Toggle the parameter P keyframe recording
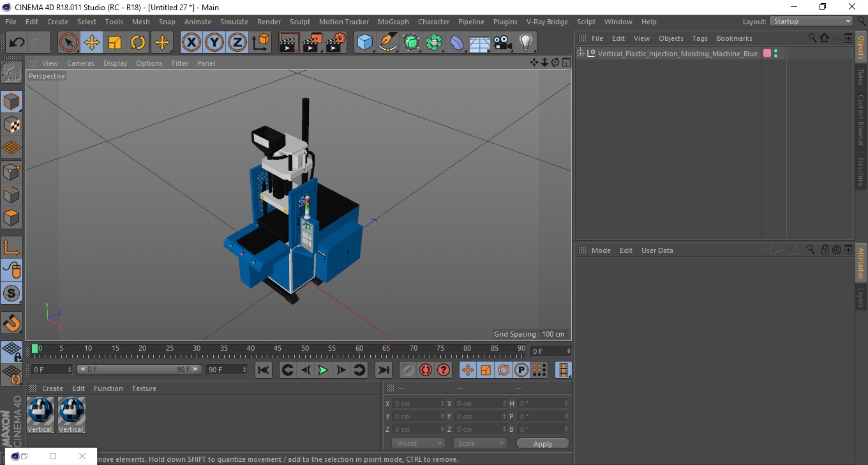868x465 pixels. coord(521,370)
